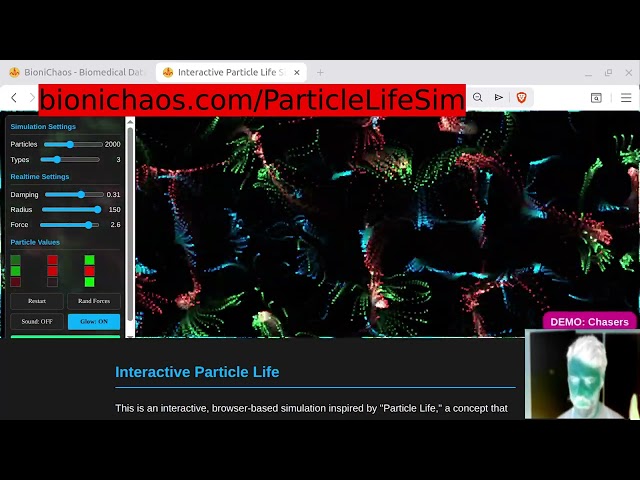This screenshot has width=640, height=480.
Task: Toggle the Glow: ON button
Action: 94,322
